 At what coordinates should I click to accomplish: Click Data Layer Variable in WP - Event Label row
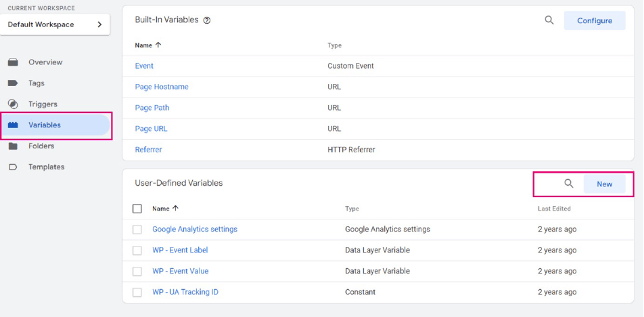point(377,250)
